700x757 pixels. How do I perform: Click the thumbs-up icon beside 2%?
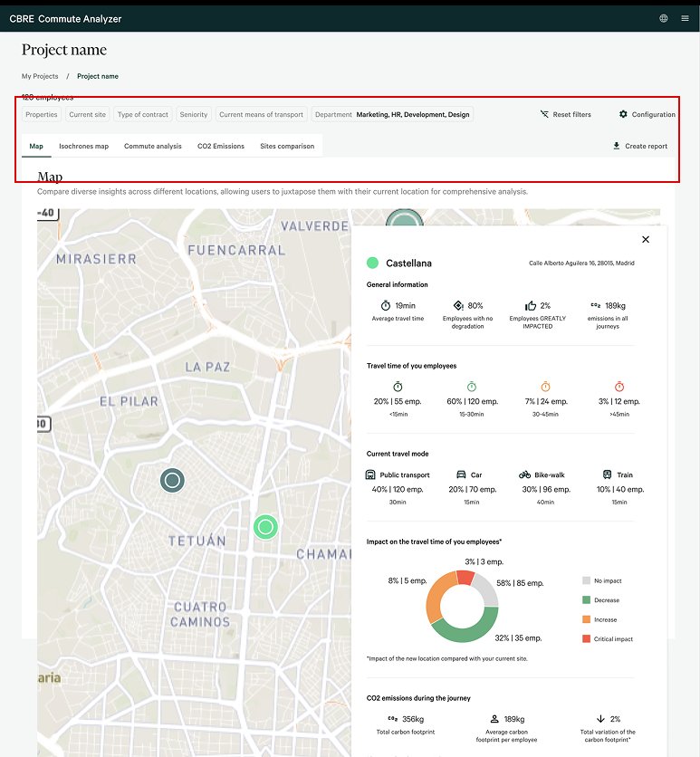531,305
